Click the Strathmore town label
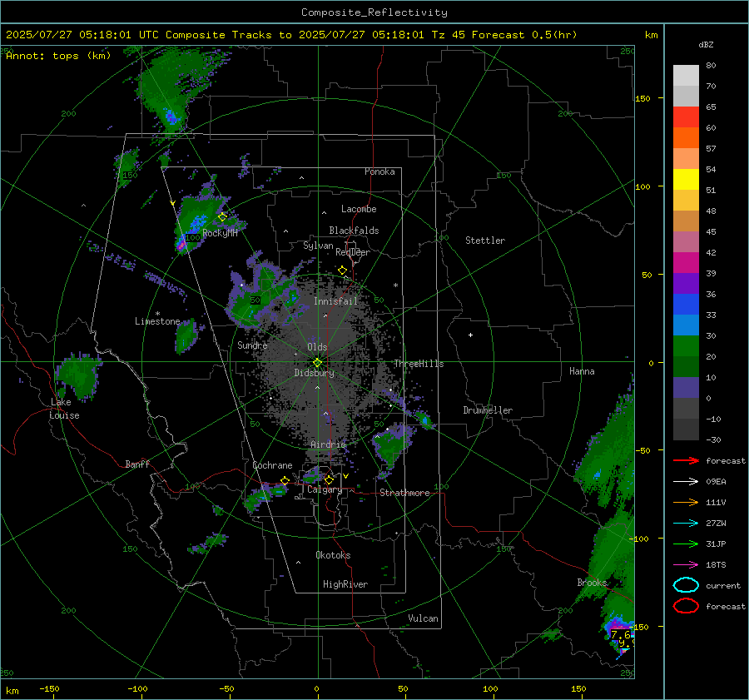The height and width of the screenshot is (700, 749). 405,493
